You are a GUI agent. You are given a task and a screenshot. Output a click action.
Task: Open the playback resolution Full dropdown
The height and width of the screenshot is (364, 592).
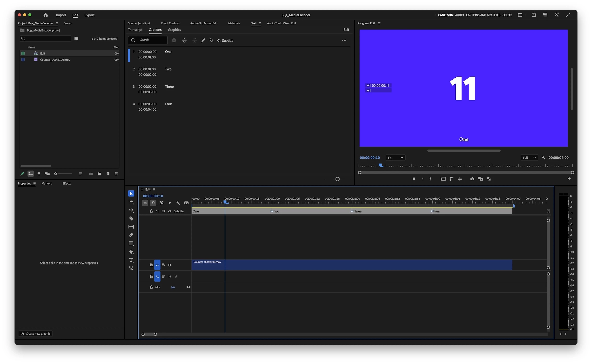[x=529, y=158]
